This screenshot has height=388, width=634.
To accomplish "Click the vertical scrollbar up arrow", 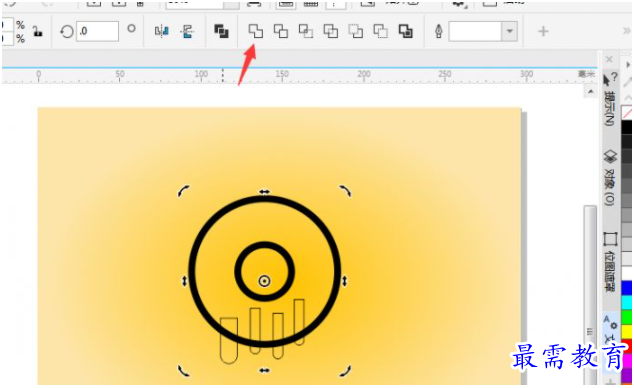I will [591, 92].
